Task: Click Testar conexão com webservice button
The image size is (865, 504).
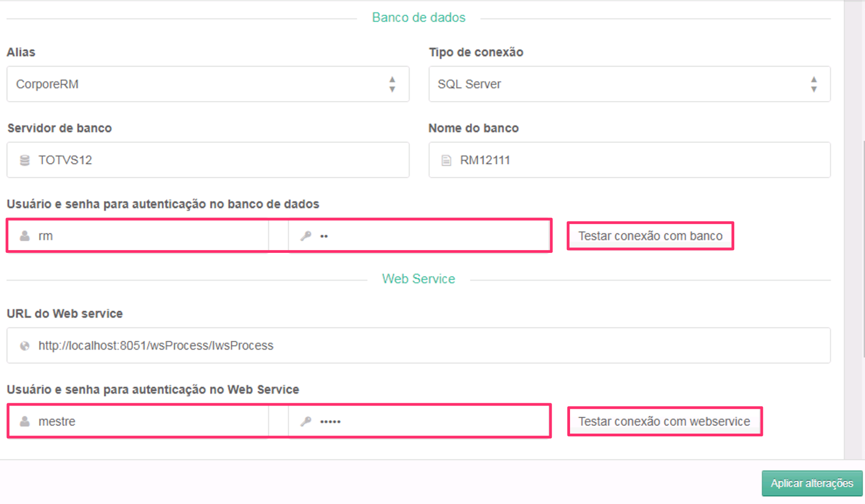Action: (665, 421)
